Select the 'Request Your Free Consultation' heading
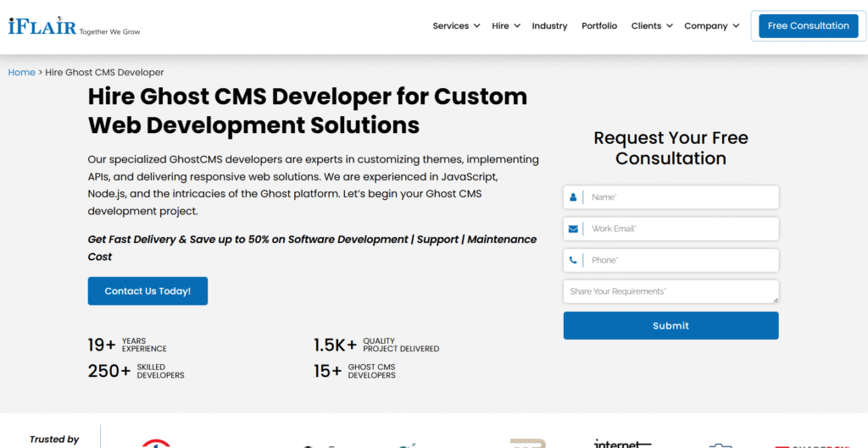 [671, 147]
